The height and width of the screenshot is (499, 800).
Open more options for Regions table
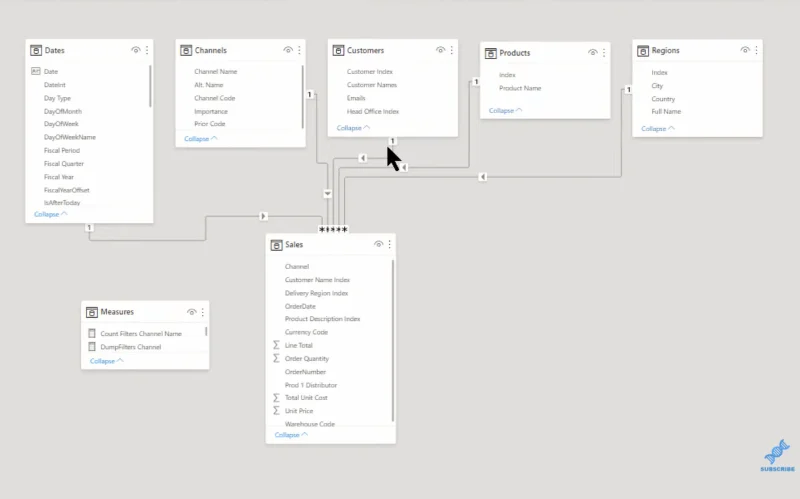point(756,50)
